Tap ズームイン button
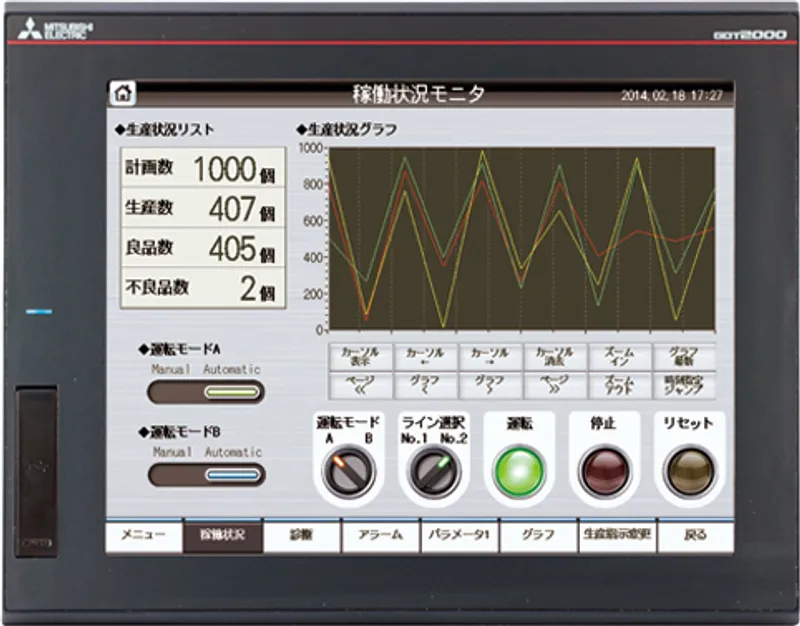The height and width of the screenshot is (626, 800). [619, 357]
